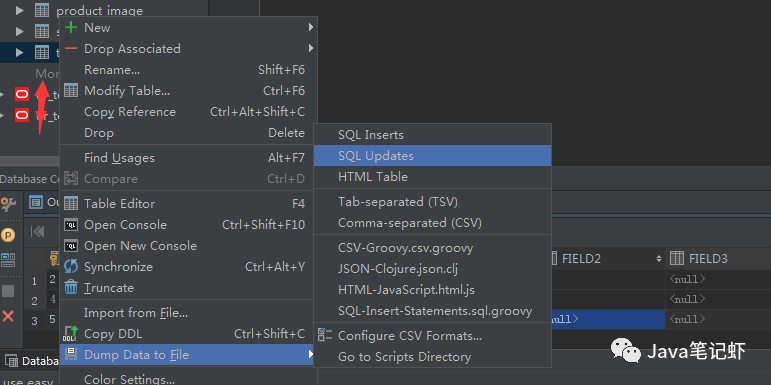Choose CSV-Groovy.csv.groovy script
The width and height of the screenshot is (771, 385).
point(432,248)
